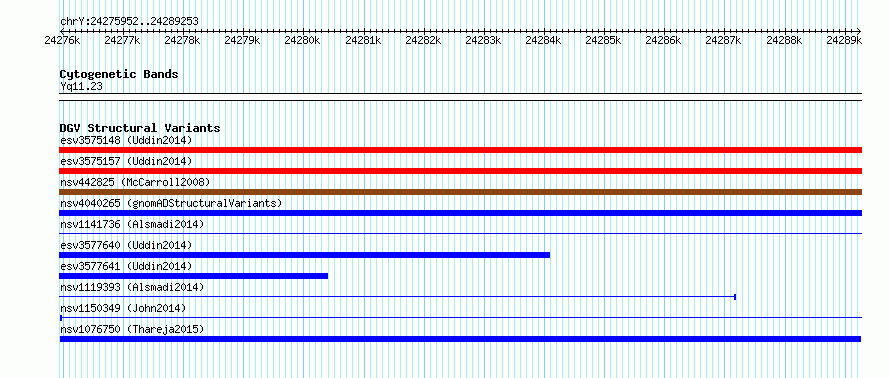
Task: Click the 24286k ruler tick label
Action: pyautogui.click(x=664, y=40)
